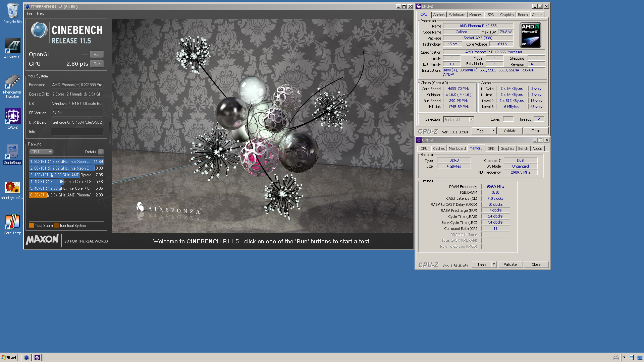Switch to Graphics tab in top CPU-Z window
644x362 pixels.
(x=507, y=15)
